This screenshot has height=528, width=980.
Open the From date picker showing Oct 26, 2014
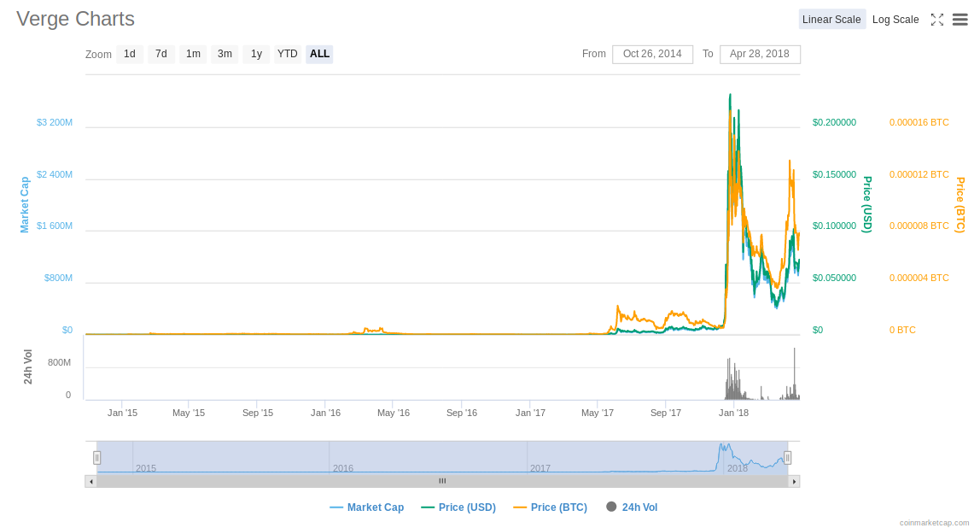(652, 54)
